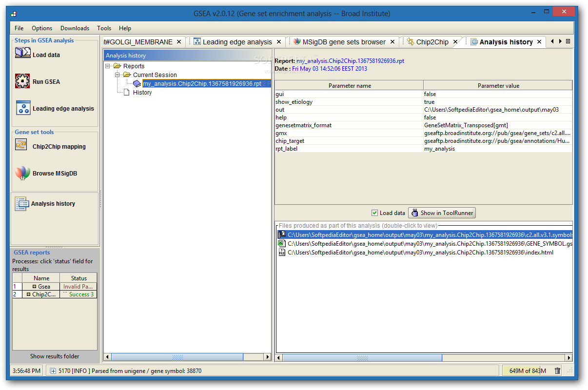Click icon of the c2.all.v3.1.symbols file
588x390 pixels.
pyautogui.click(x=282, y=234)
